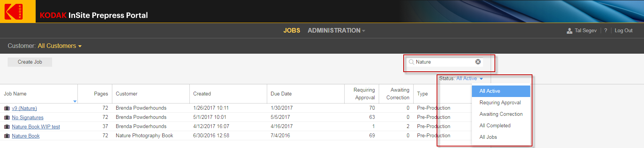The image size is (644, 148).
Task: Open the help question mark
Action: point(606,30)
